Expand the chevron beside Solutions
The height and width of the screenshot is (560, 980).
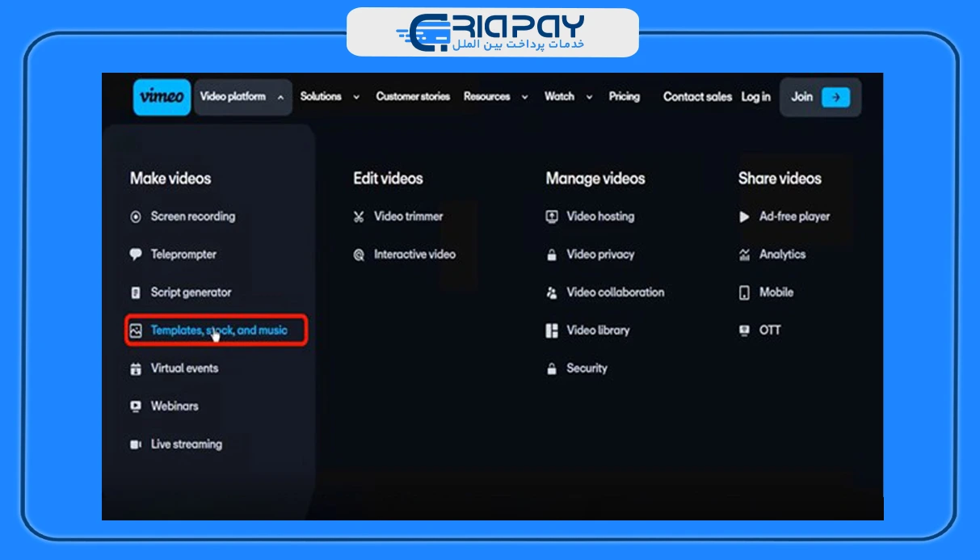pos(356,97)
